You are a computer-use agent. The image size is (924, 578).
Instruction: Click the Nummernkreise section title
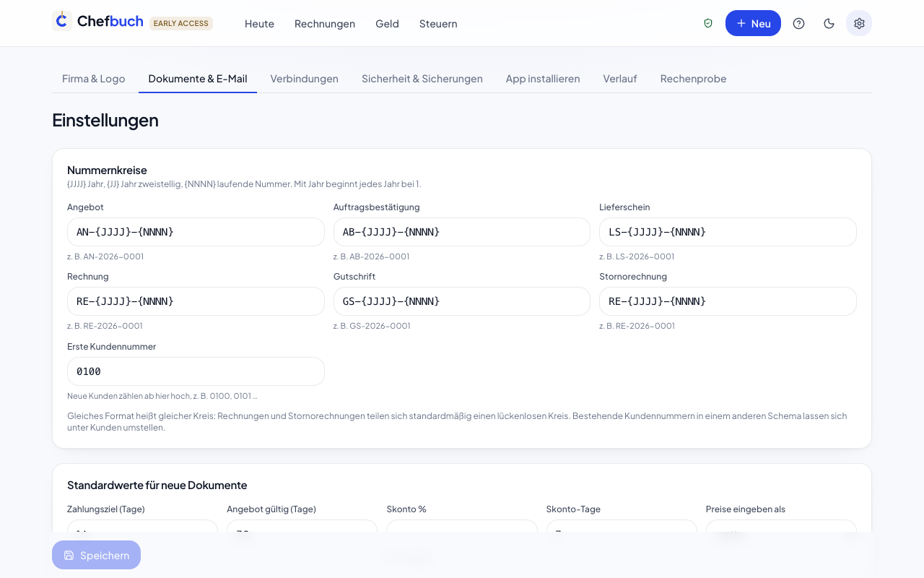pyautogui.click(x=107, y=170)
